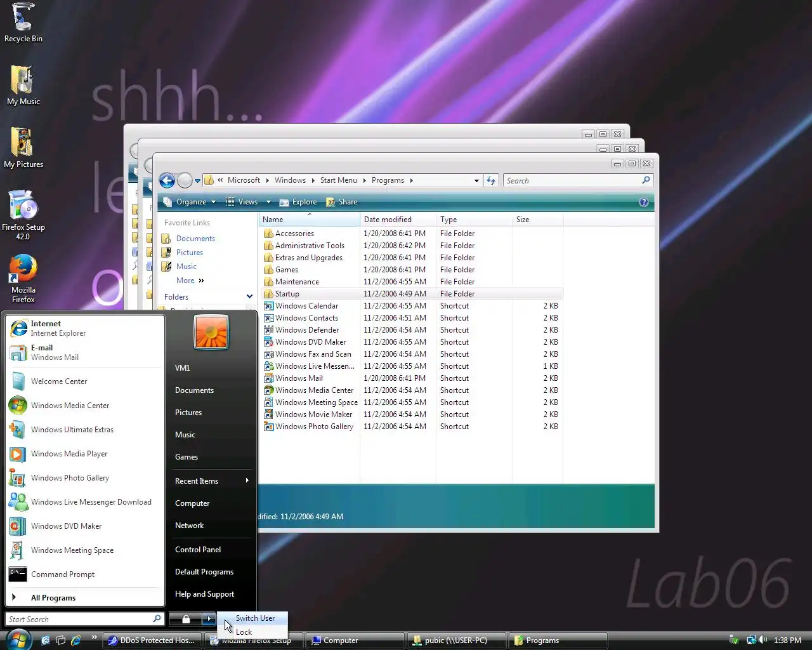Open My Music desktop folder icon
812x650 pixels.
(23, 85)
